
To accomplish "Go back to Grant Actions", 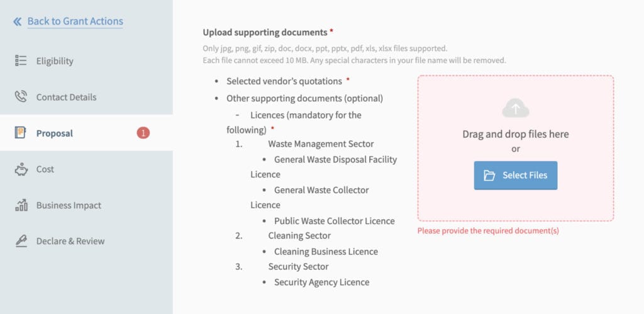I will [75, 21].
